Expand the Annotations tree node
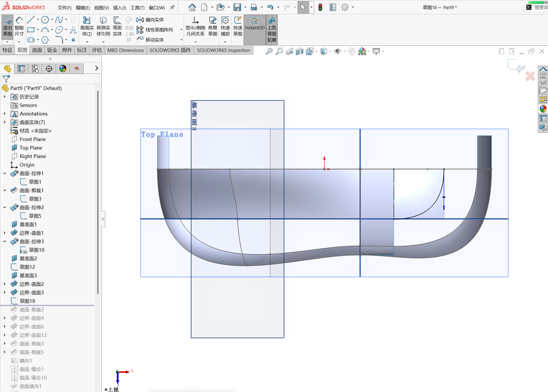Screen dimensions: 548x392 tap(4, 114)
